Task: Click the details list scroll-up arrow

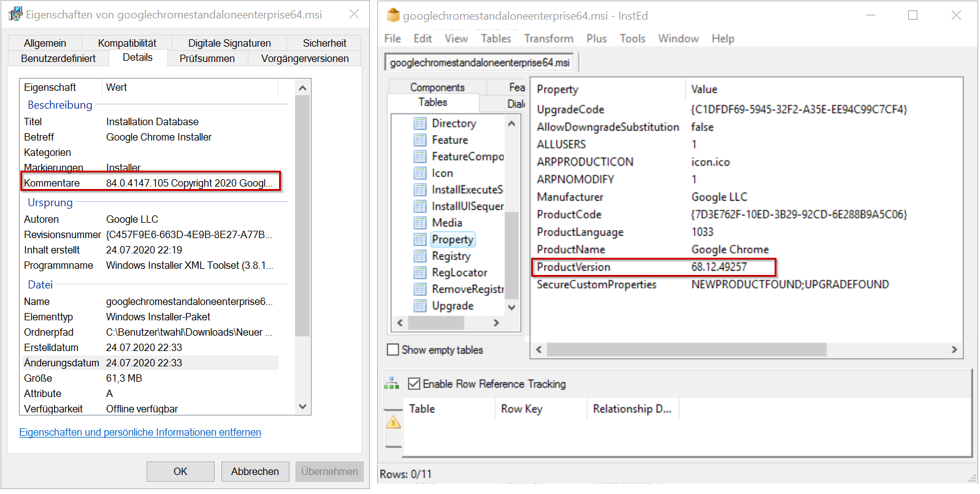Action: coord(302,88)
